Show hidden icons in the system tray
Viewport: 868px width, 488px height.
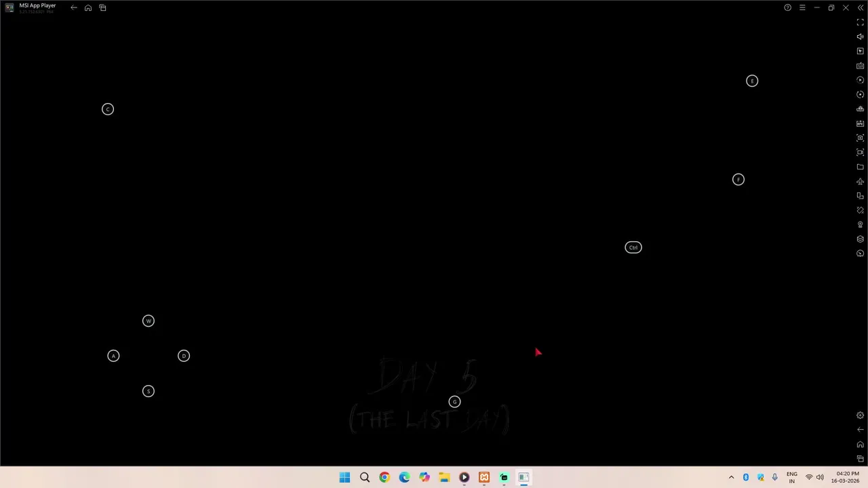coord(731,478)
